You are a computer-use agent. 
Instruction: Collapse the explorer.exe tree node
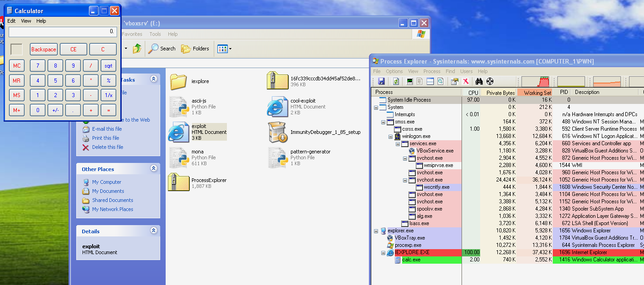coord(376,231)
